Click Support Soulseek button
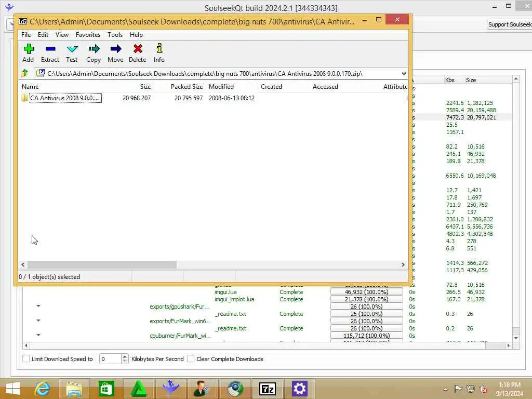This screenshot has height=399, width=532. pos(509,24)
